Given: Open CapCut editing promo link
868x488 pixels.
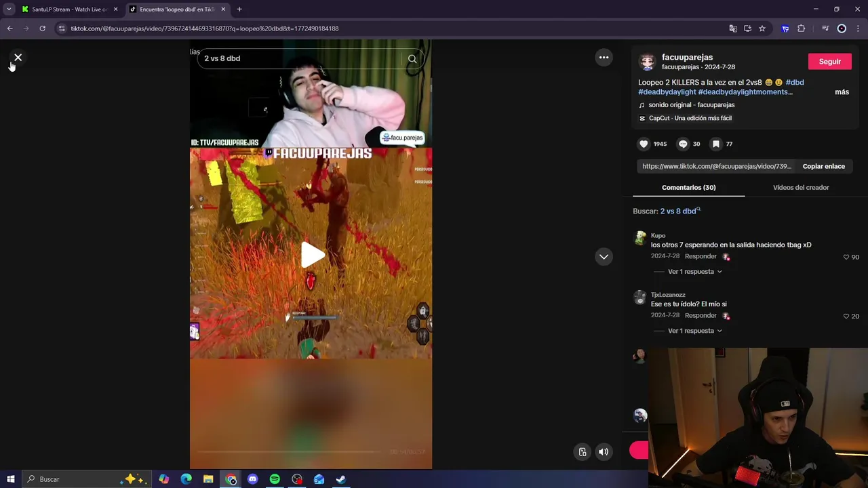Looking at the screenshot, I should (690, 118).
